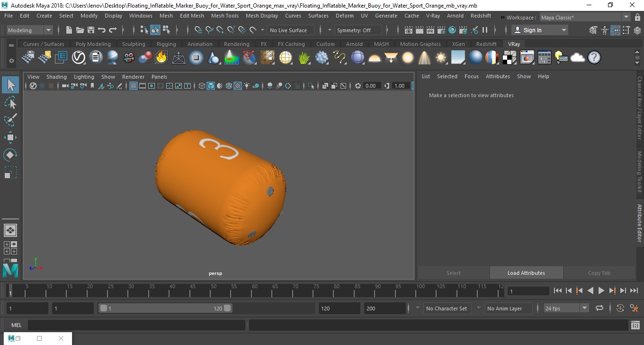This screenshot has height=345, width=644.
Task: Toggle wireframe display in viewport
Action: click(202, 86)
